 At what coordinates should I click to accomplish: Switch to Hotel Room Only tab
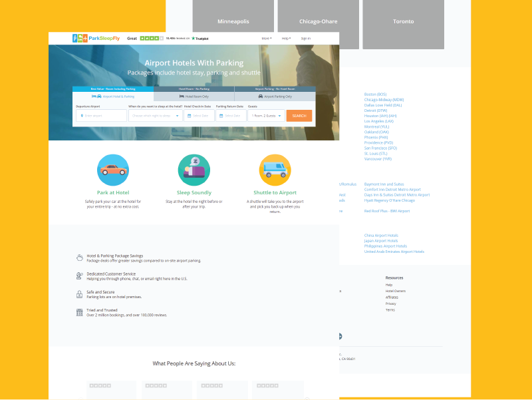[x=194, y=97]
